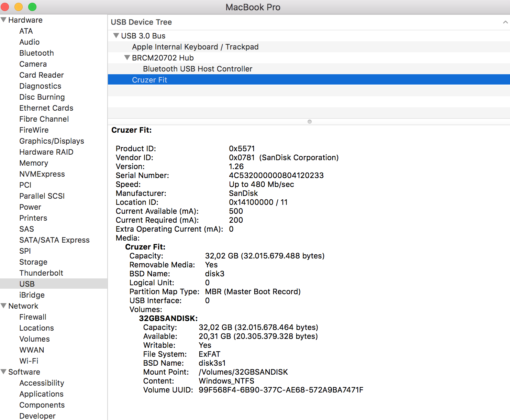Click the Up to 480 Mb/sec speed value

point(262,184)
